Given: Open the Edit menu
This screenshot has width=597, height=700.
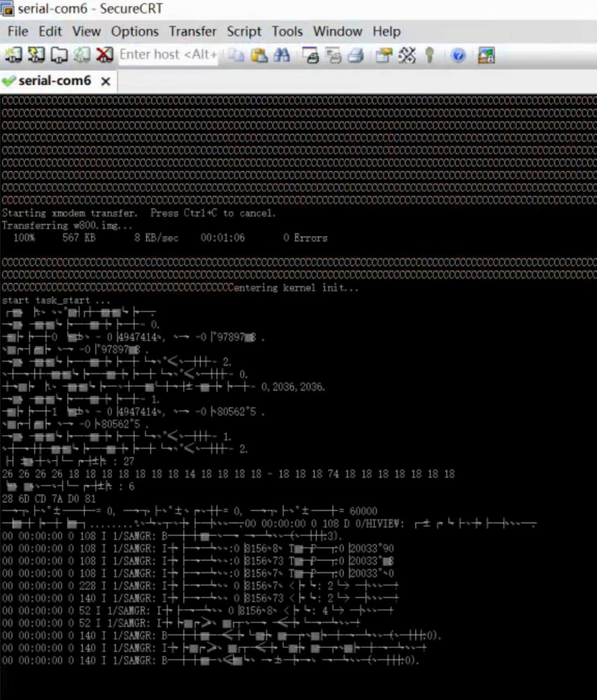Looking at the screenshot, I should pos(50,31).
